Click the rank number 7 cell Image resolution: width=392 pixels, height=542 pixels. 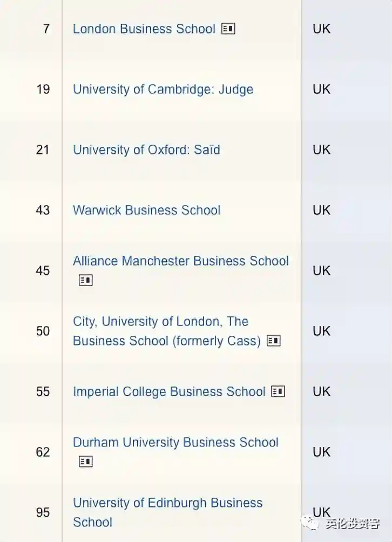(46, 29)
